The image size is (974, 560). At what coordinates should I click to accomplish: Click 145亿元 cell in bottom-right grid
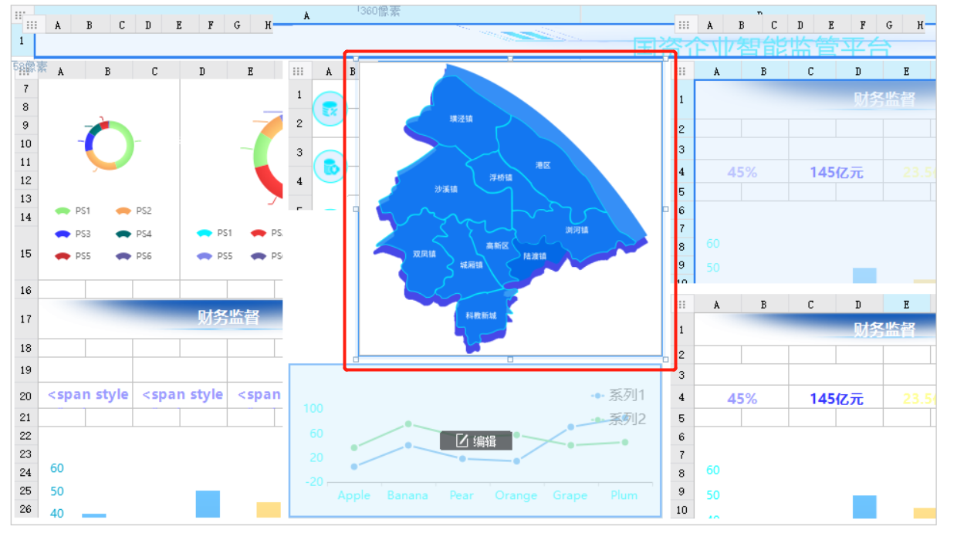pos(837,399)
